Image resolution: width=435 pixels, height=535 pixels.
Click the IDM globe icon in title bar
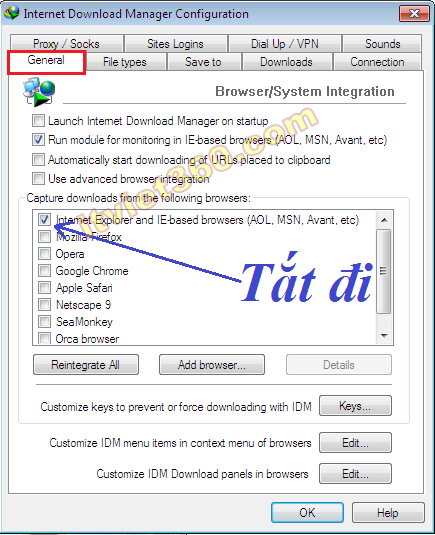(12, 13)
